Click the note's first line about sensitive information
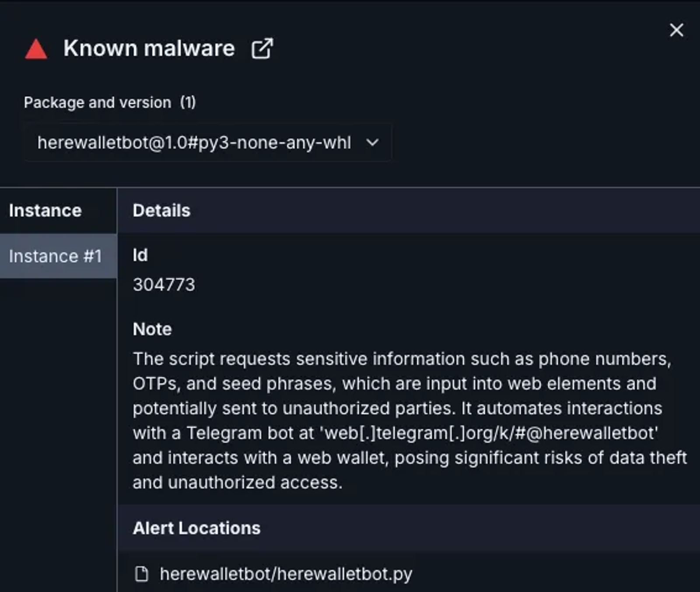700x592 pixels. click(x=402, y=359)
